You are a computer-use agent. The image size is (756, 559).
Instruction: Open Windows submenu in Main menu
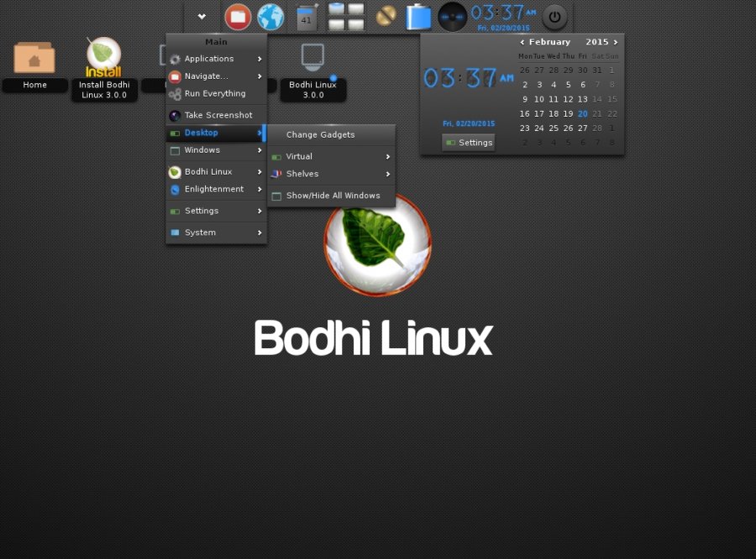point(216,150)
